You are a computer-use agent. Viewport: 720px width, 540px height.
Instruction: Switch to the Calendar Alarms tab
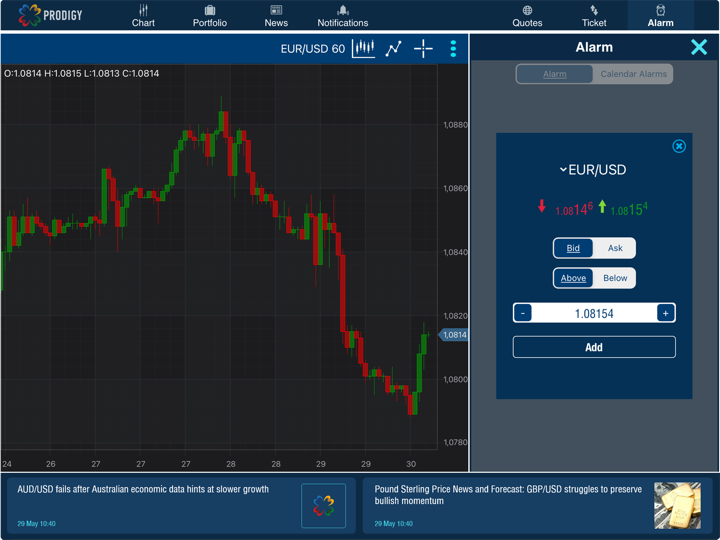point(633,74)
